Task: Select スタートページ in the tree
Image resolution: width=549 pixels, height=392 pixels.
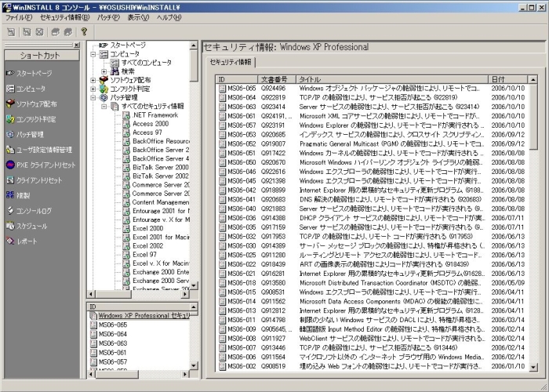Action: 128,45
